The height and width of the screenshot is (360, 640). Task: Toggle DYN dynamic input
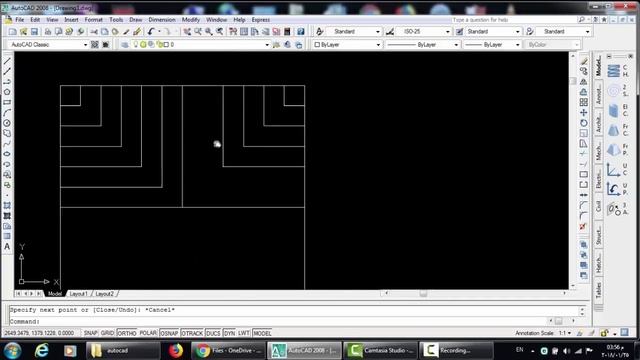229,333
